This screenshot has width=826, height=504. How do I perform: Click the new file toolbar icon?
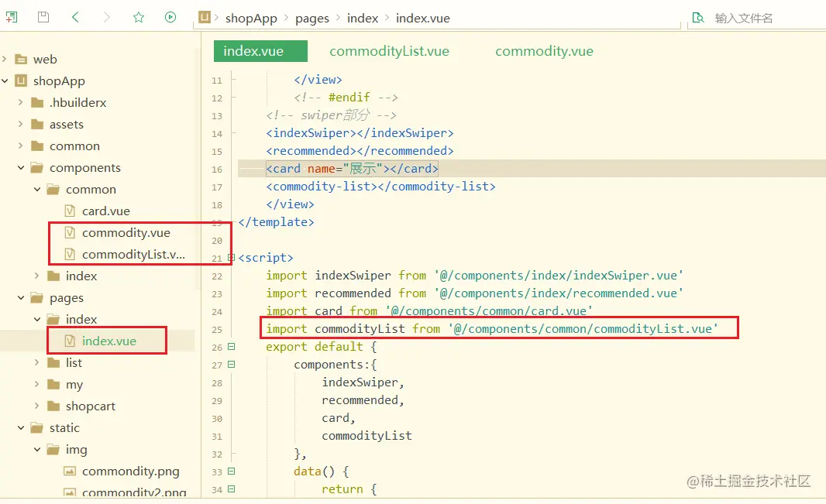tap(12, 17)
